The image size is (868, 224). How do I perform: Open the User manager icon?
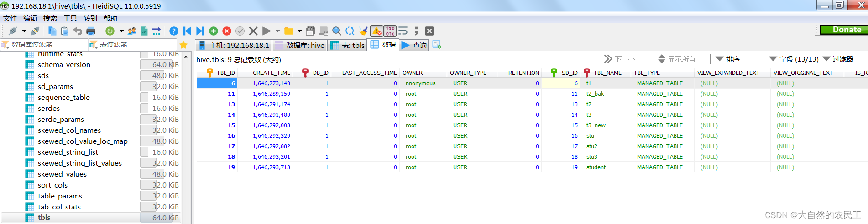(x=132, y=31)
